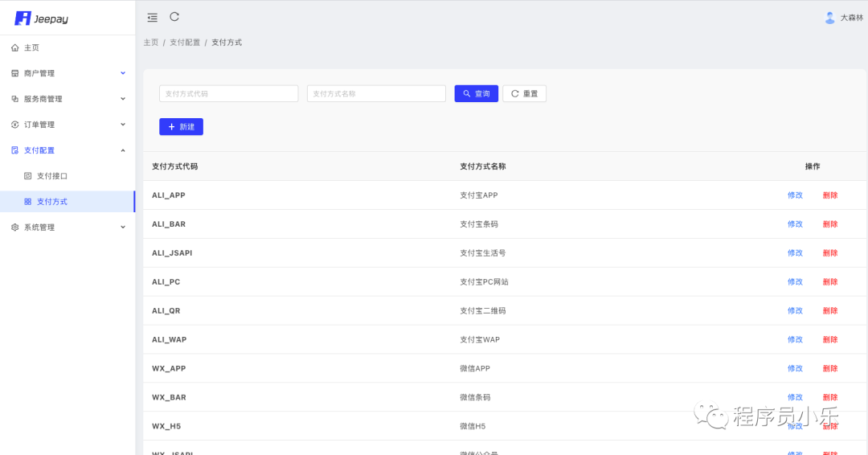Image resolution: width=868 pixels, height=455 pixels.
Task: Click the 支付接口 icon
Action: (27, 176)
